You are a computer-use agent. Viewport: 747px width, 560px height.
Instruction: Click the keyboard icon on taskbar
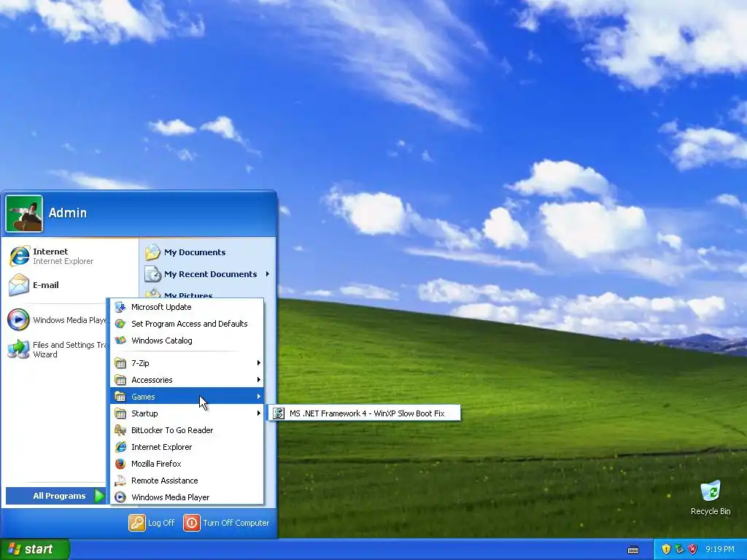(633, 550)
